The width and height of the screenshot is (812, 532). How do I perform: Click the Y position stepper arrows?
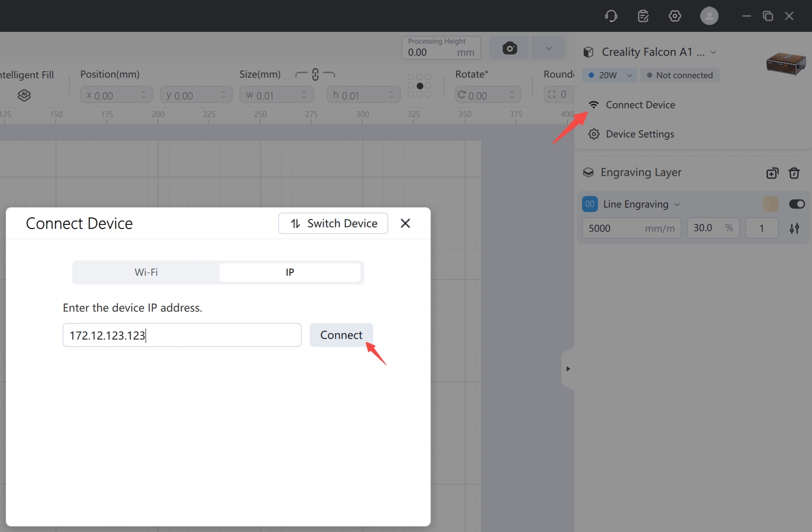[x=223, y=95]
